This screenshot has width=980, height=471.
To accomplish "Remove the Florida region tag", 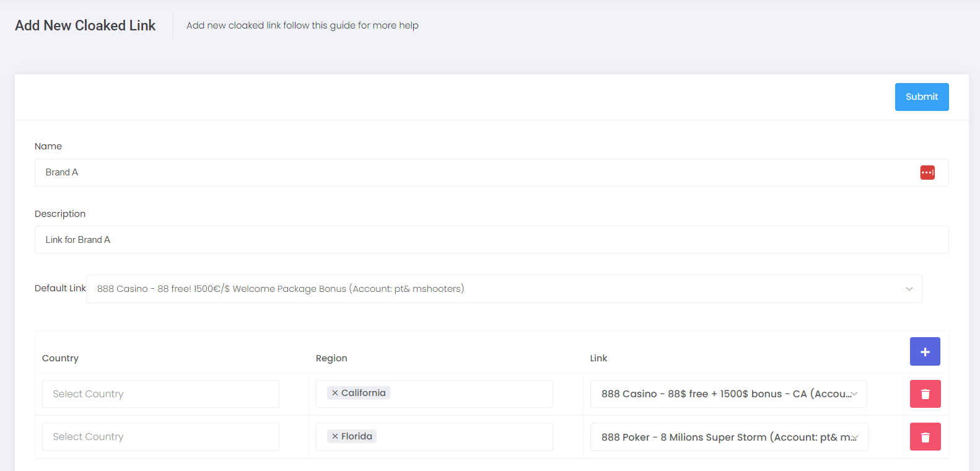I will 335,436.
